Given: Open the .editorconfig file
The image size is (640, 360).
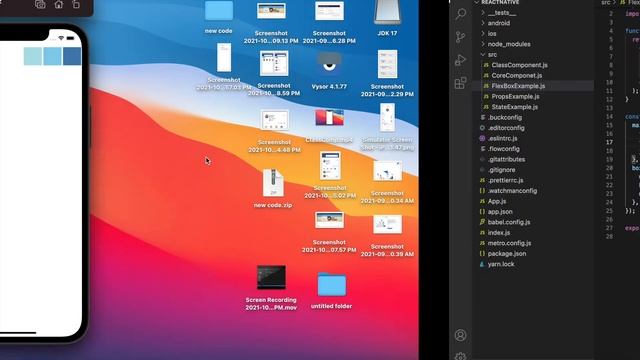Looking at the screenshot, I should point(533,128).
